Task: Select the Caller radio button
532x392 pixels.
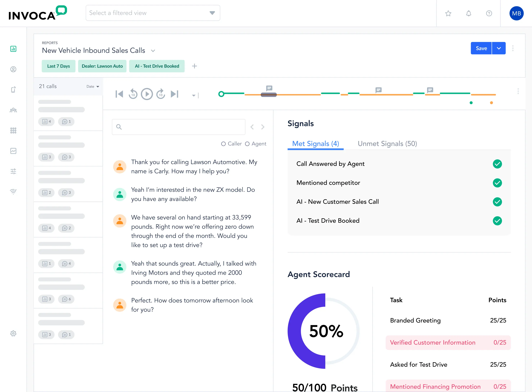Action: (x=223, y=144)
